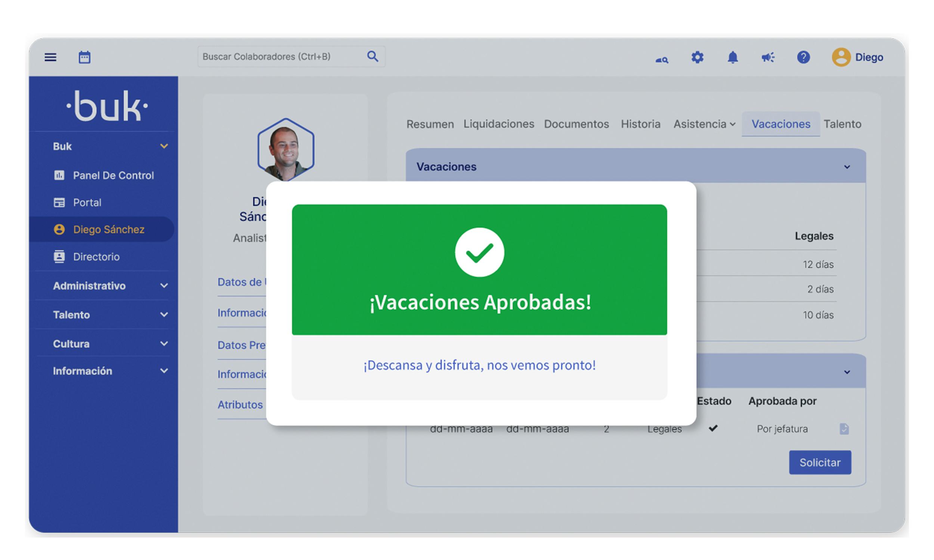Image resolution: width=934 pixels, height=560 pixels.
Task: Open Panel De Control from the sidebar
Action: (113, 175)
